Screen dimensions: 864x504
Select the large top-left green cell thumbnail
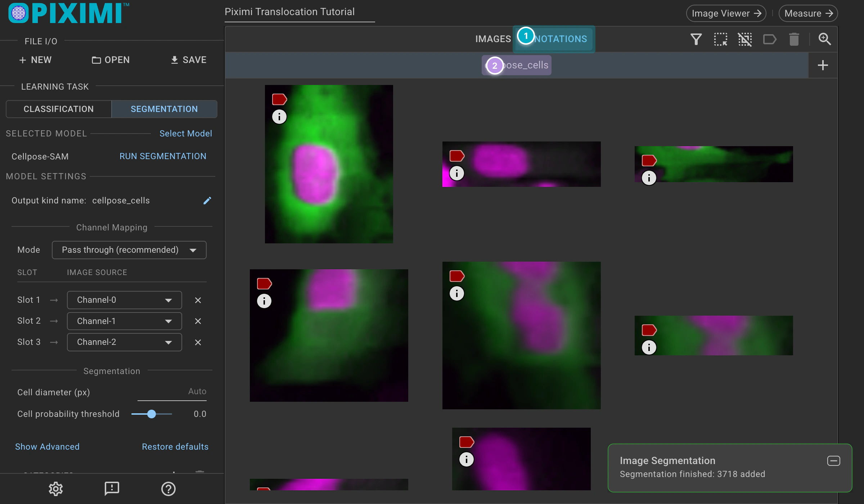[329, 164]
